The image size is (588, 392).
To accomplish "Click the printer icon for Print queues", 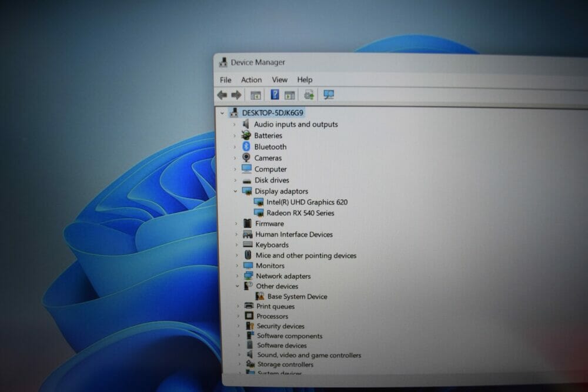I will coord(249,306).
